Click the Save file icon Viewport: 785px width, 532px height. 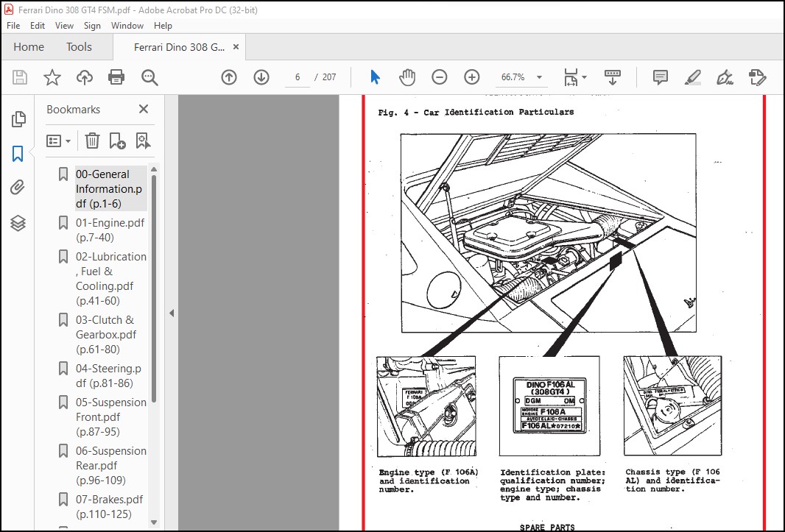(x=20, y=77)
